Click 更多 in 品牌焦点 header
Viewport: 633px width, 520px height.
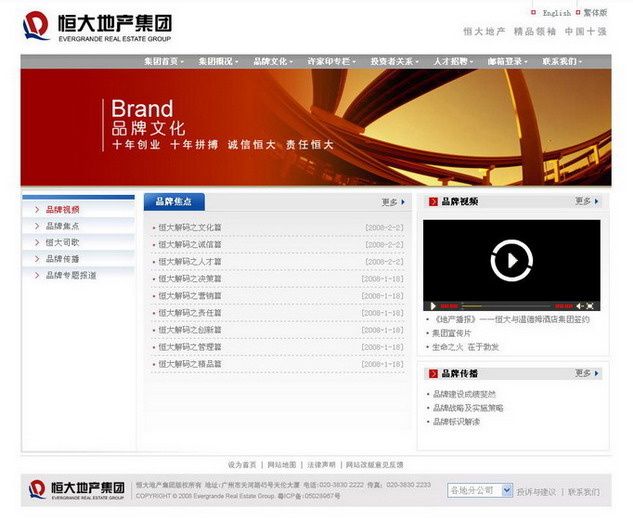tap(390, 202)
